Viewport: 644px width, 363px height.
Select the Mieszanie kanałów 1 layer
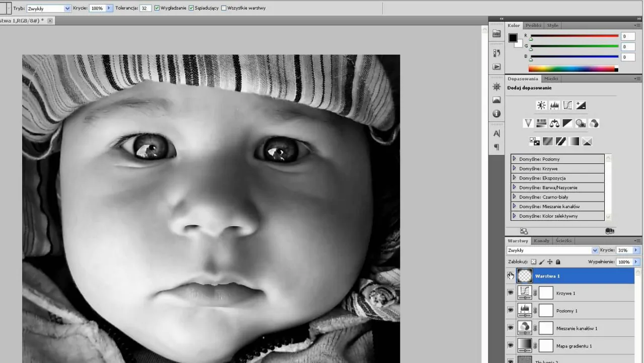pos(577,328)
